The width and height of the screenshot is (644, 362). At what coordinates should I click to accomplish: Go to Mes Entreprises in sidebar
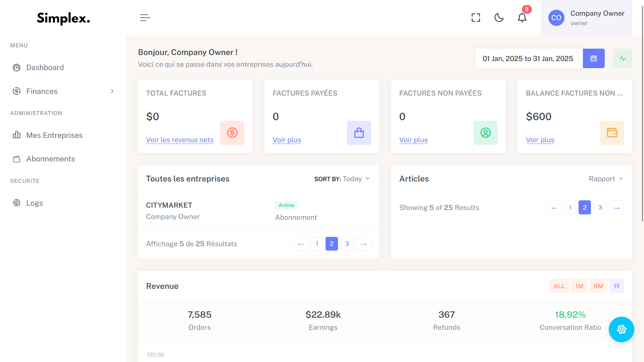(54, 135)
